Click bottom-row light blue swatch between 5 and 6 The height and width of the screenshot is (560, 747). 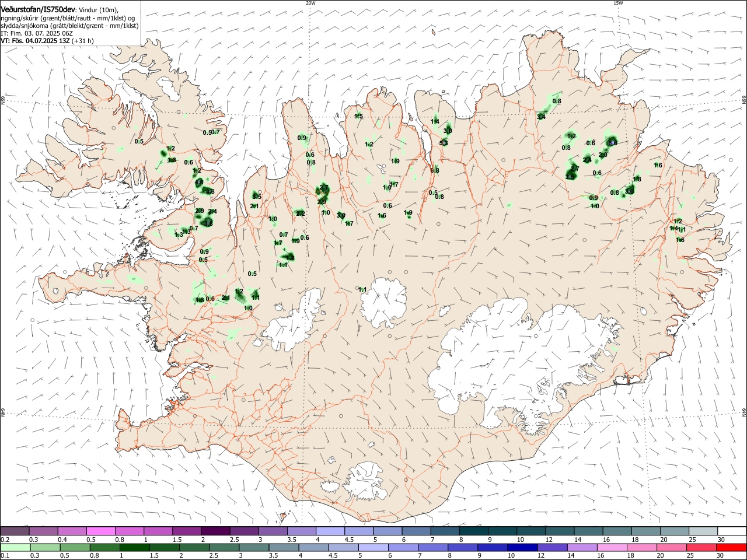(x=373, y=547)
